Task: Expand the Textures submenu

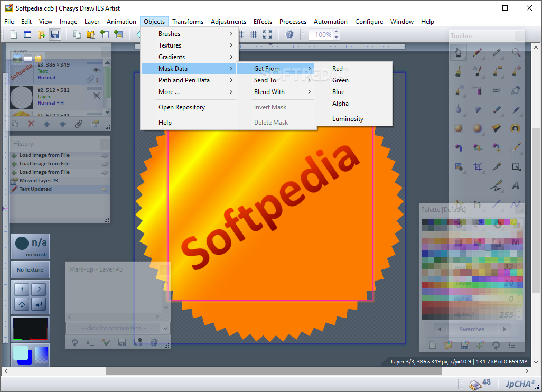Action: 189,45
